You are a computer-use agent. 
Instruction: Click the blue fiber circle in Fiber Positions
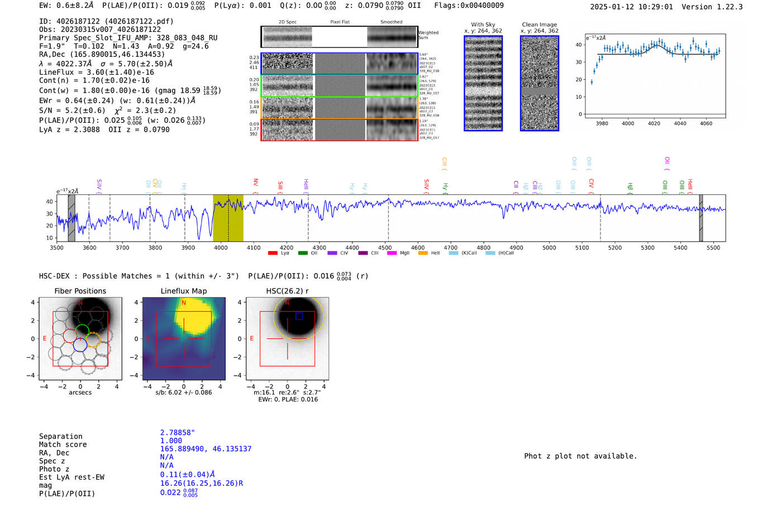coord(80,345)
